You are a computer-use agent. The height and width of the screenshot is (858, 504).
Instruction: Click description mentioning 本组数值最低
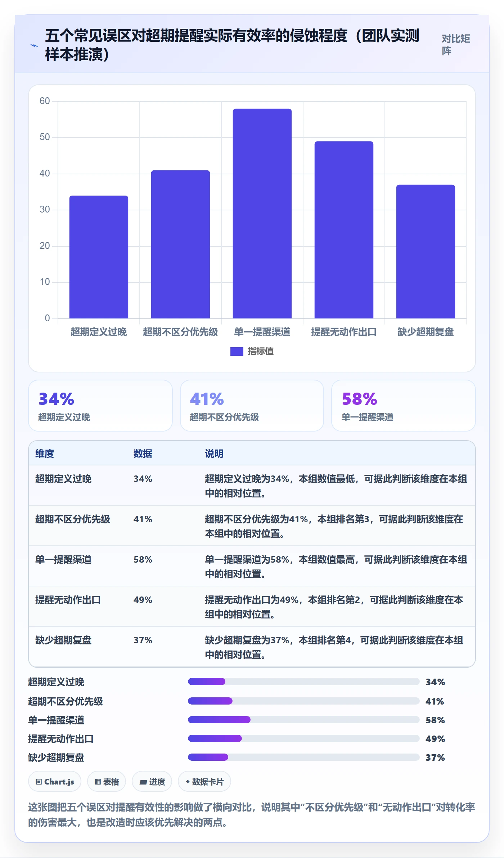[x=336, y=486]
